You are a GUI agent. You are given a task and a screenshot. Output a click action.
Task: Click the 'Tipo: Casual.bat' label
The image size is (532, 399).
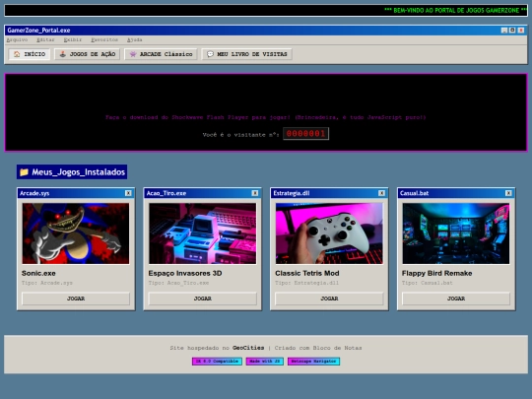click(428, 283)
